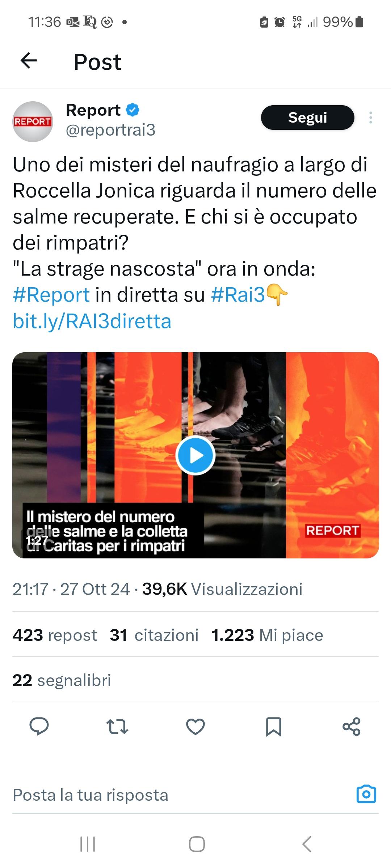Tap the verified badge next to Report
391x868 pixels.
pos(133,110)
